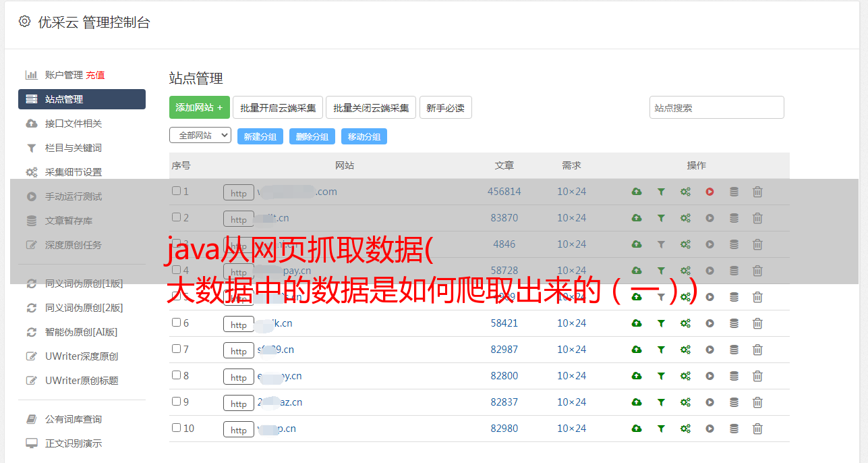
Task: Click the 添加网站 + button
Action: point(200,107)
